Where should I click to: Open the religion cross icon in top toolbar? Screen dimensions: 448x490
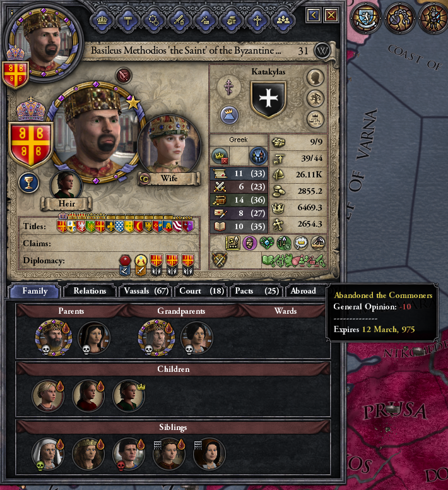click(257, 21)
